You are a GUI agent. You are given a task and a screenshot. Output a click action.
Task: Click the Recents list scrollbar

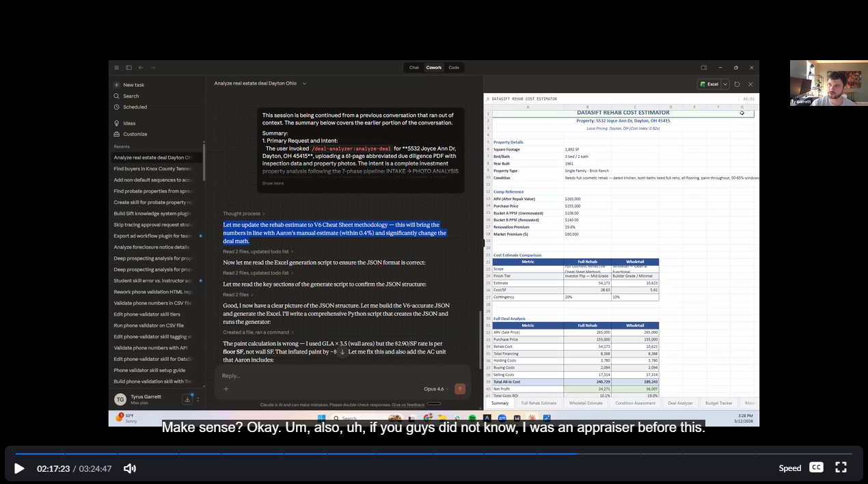pyautogui.click(x=204, y=163)
